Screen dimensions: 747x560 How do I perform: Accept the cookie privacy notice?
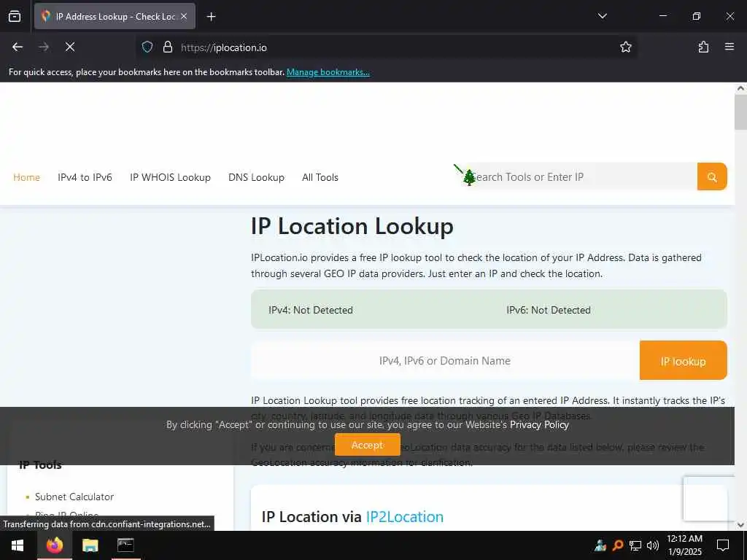click(368, 445)
